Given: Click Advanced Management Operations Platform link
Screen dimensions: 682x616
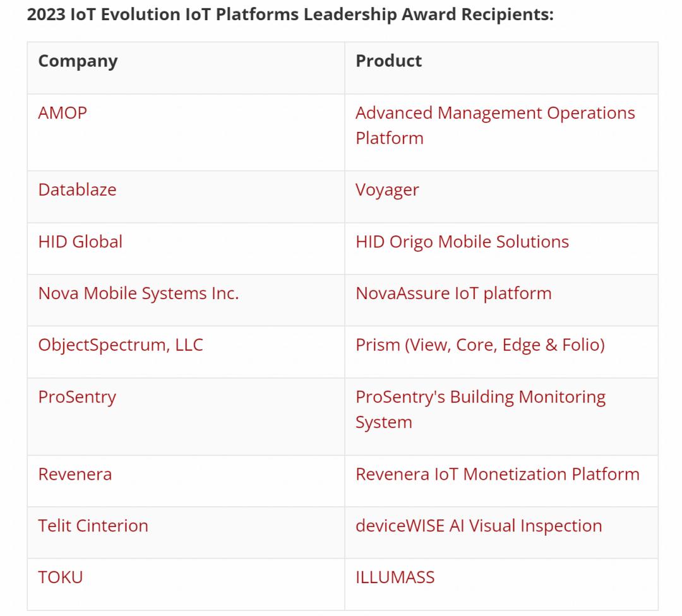Looking at the screenshot, I should 494,114.
